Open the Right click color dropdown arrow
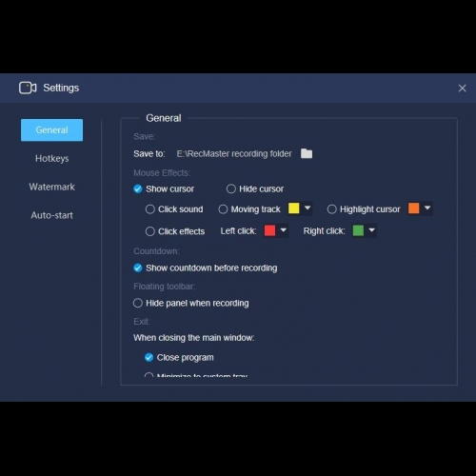 coord(371,230)
